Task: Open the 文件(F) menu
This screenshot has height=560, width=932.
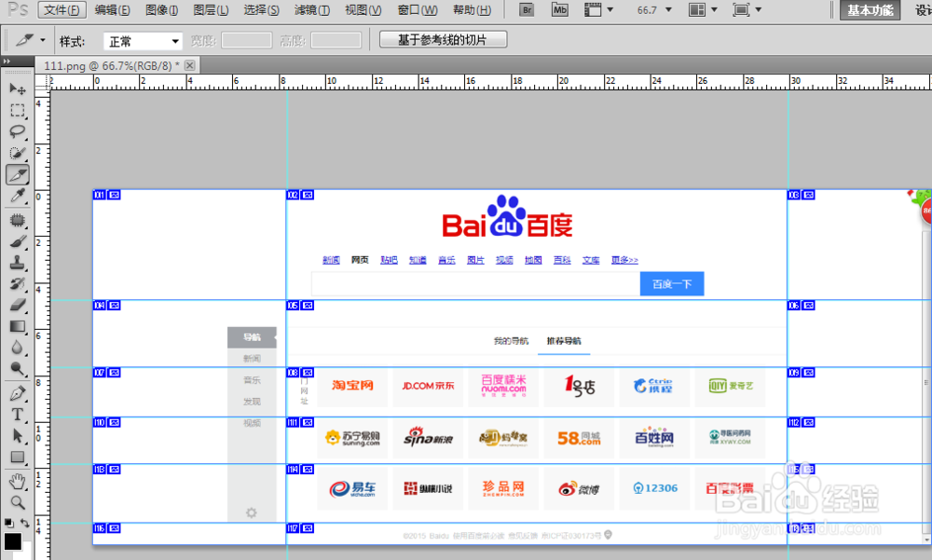Action: 62,10
